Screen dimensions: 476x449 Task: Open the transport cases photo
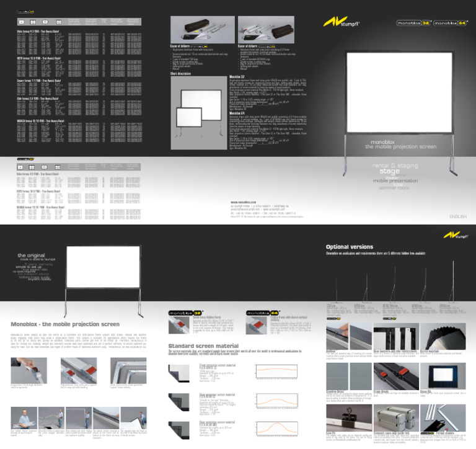pos(396,418)
